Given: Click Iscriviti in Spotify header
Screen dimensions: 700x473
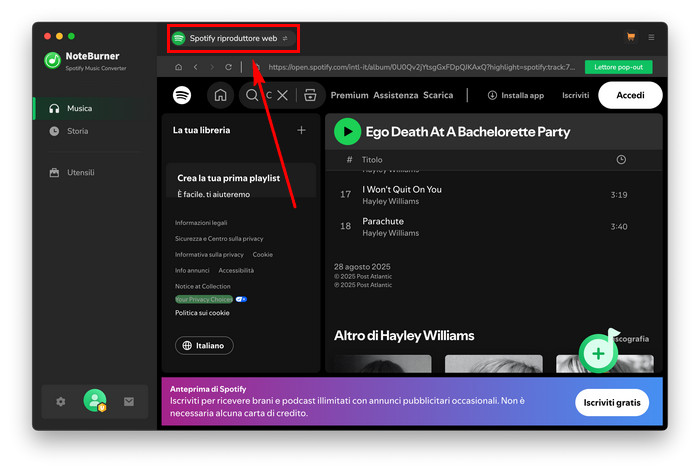Looking at the screenshot, I should pos(575,95).
